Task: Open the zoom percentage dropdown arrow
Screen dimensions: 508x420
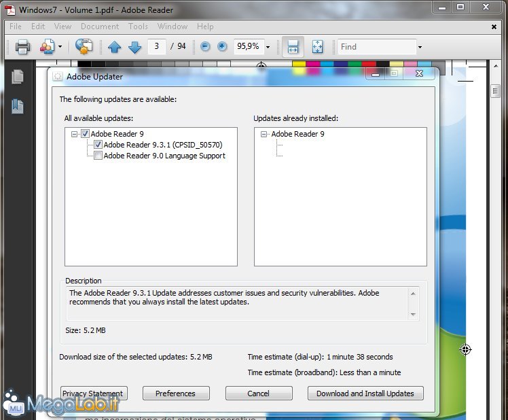Action: point(268,47)
